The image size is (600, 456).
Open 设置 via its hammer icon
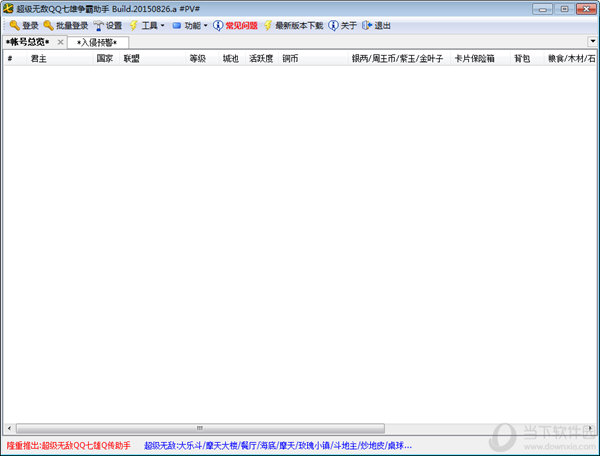tap(99, 26)
